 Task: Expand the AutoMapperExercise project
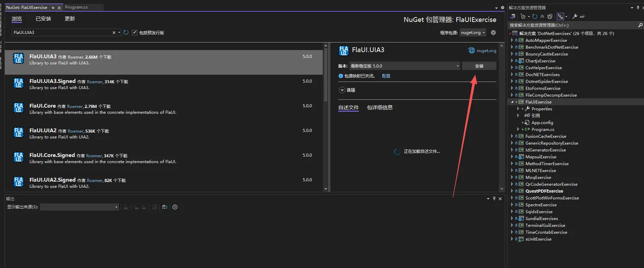click(512, 40)
